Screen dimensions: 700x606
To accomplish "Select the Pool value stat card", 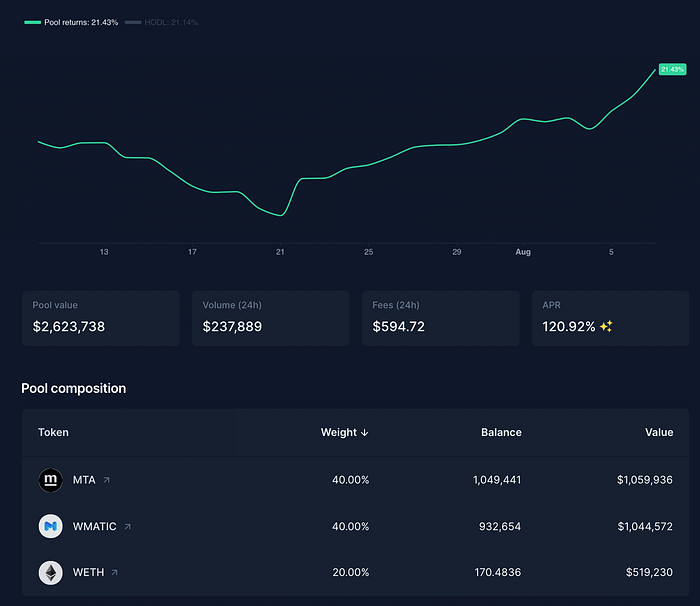I will pyautogui.click(x=101, y=318).
